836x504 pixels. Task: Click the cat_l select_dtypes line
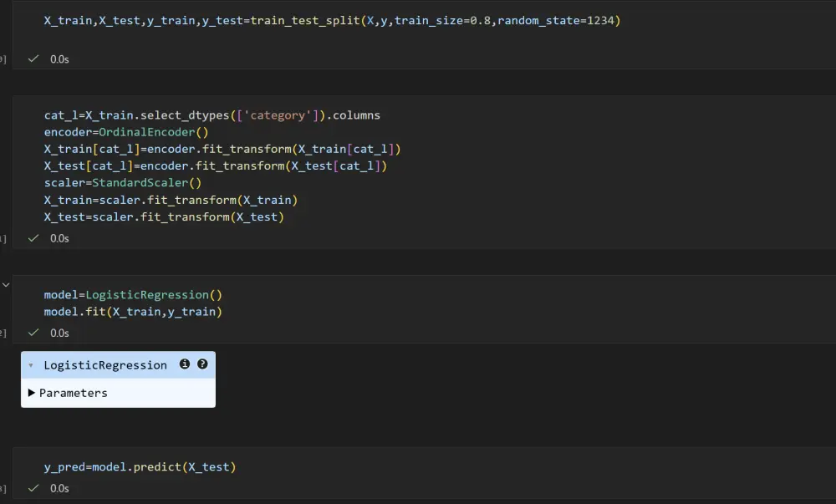click(x=212, y=115)
